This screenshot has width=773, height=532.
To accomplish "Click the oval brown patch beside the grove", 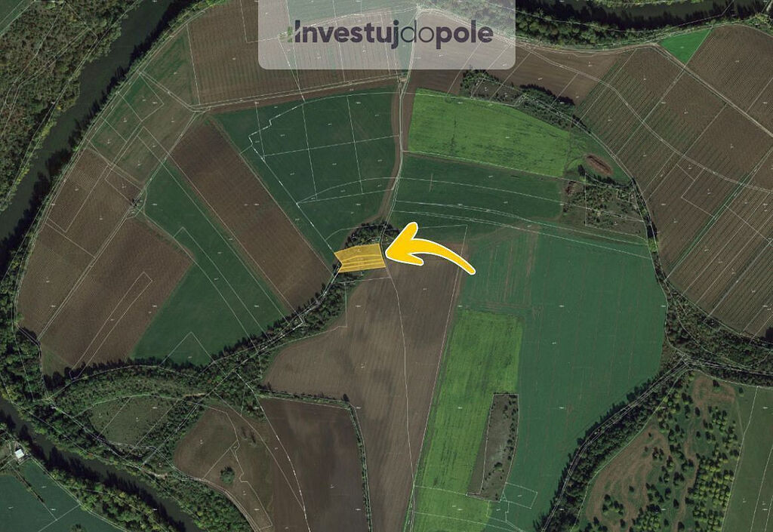I will click(x=599, y=164).
